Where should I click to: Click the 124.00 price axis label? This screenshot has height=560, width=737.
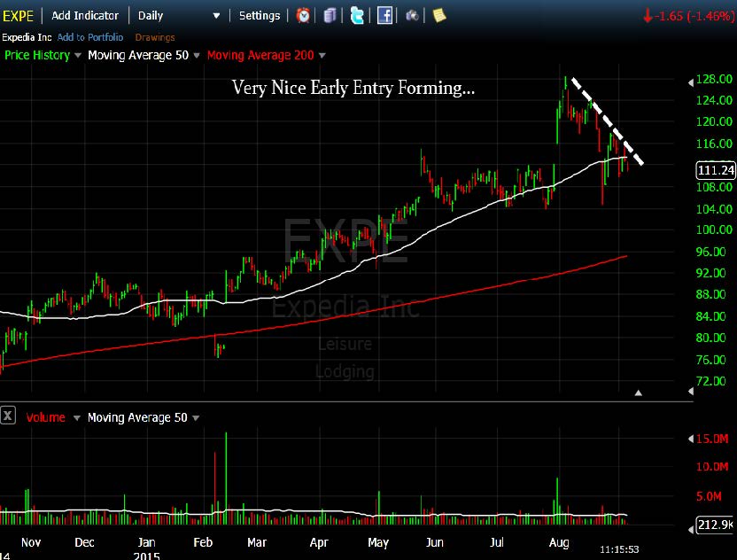click(x=714, y=100)
